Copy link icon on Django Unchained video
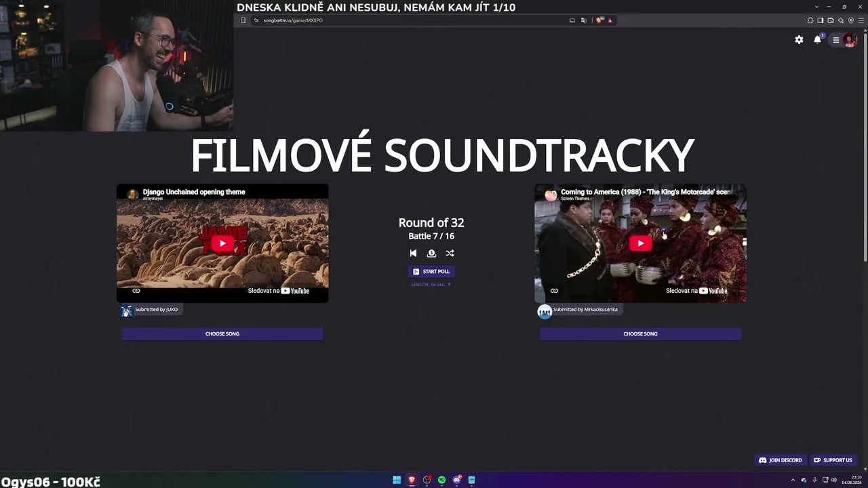Image resolution: width=868 pixels, height=488 pixels. coord(136,291)
